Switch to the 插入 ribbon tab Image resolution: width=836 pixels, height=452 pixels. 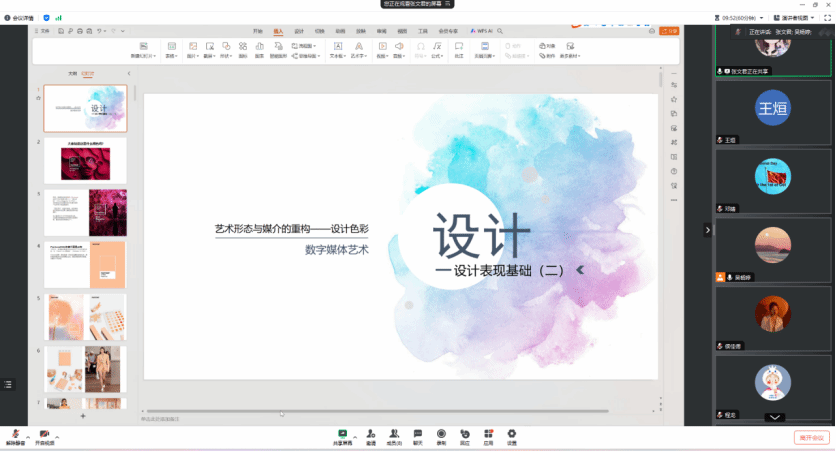[x=278, y=31]
